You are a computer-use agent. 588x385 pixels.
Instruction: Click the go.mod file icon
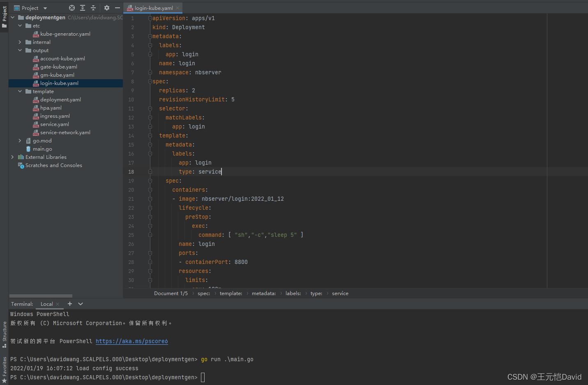(28, 141)
